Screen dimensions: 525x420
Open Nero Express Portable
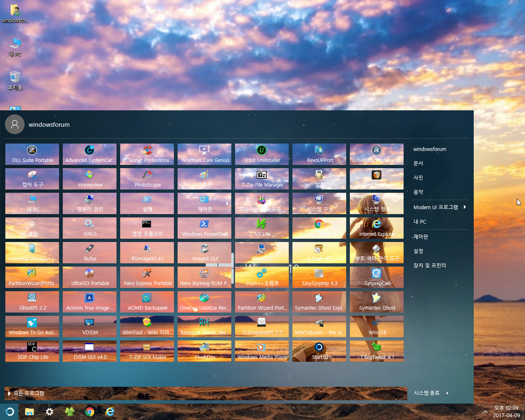[147, 277]
